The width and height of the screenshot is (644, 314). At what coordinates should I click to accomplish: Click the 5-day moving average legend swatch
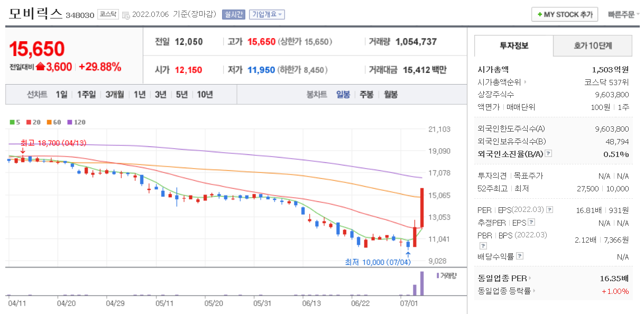(x=12, y=122)
